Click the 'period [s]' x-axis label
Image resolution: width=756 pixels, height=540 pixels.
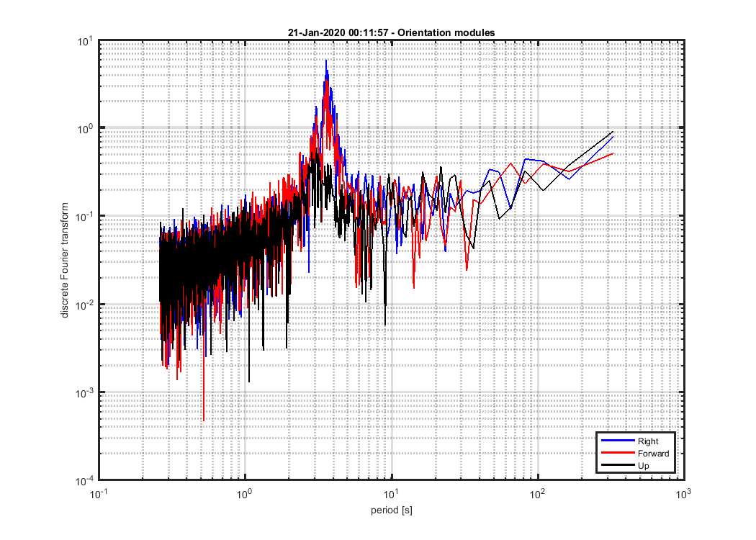(x=392, y=510)
